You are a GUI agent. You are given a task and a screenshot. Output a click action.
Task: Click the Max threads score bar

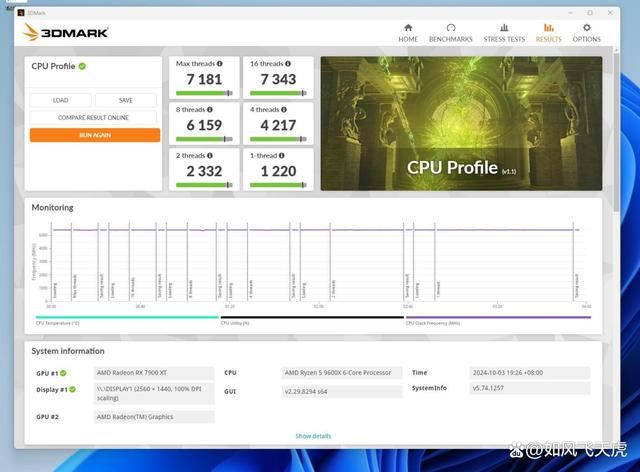[204, 93]
